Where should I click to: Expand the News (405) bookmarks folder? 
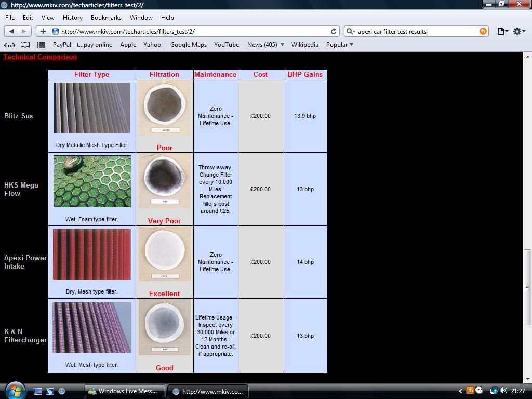(265, 45)
